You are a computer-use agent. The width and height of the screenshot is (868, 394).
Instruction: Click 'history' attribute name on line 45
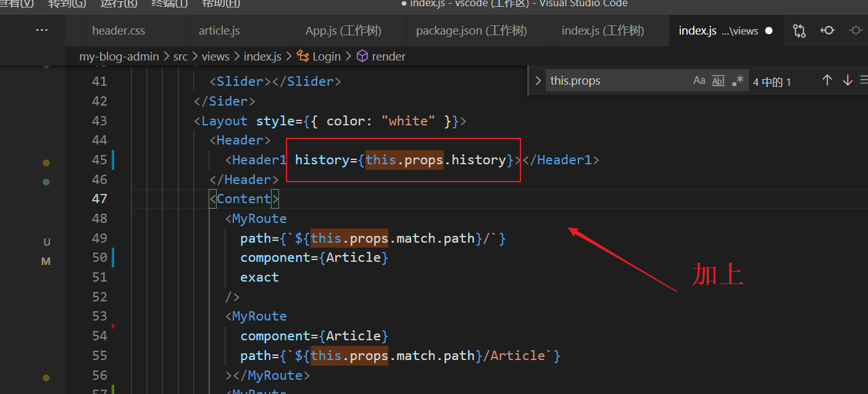coord(322,160)
